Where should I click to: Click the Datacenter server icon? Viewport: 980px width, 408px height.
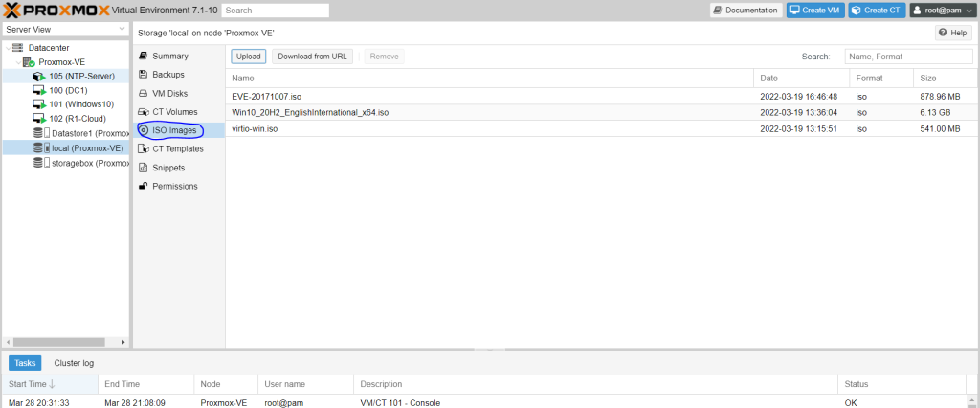[x=17, y=48]
